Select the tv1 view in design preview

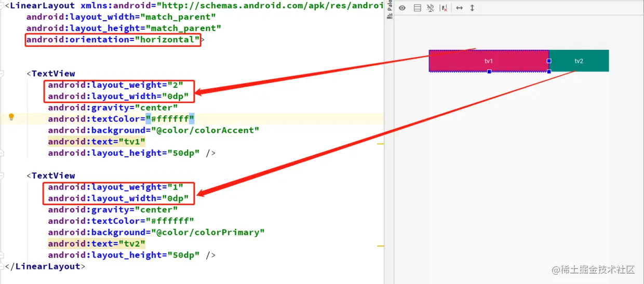click(489, 61)
